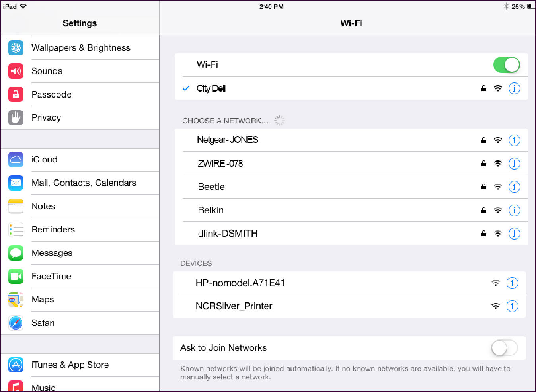Open Notes settings label

(x=43, y=206)
